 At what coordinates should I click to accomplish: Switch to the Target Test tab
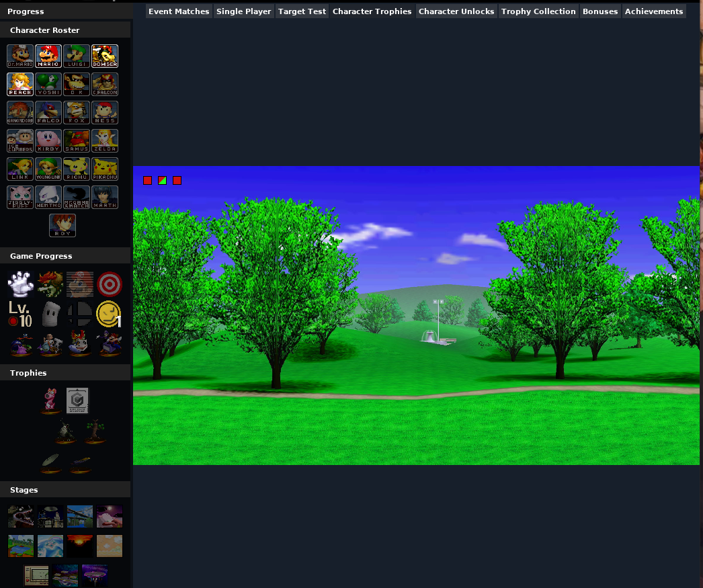pyautogui.click(x=302, y=11)
